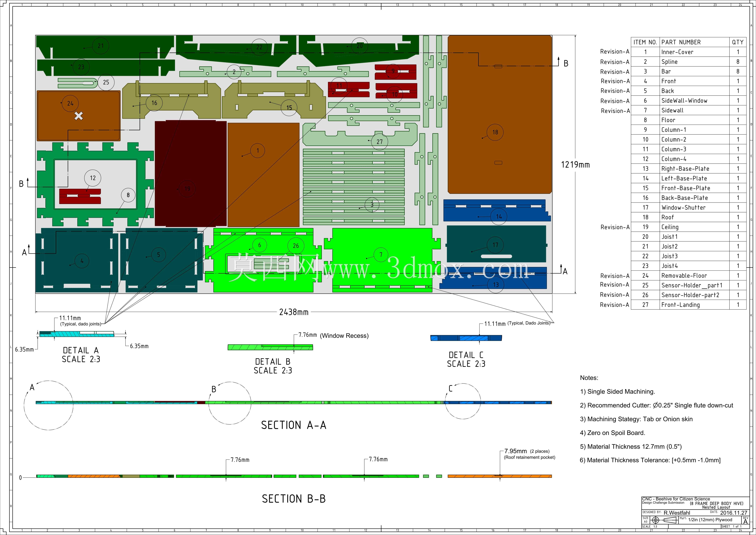The image size is (756, 535).
Task: Select balloon 7 on Sidewall part
Action: [381, 255]
